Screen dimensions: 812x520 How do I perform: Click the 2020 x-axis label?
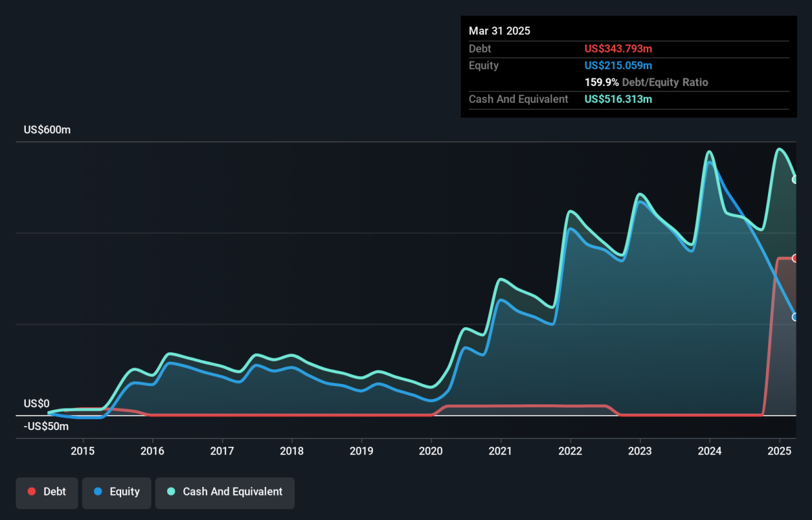pyautogui.click(x=431, y=451)
